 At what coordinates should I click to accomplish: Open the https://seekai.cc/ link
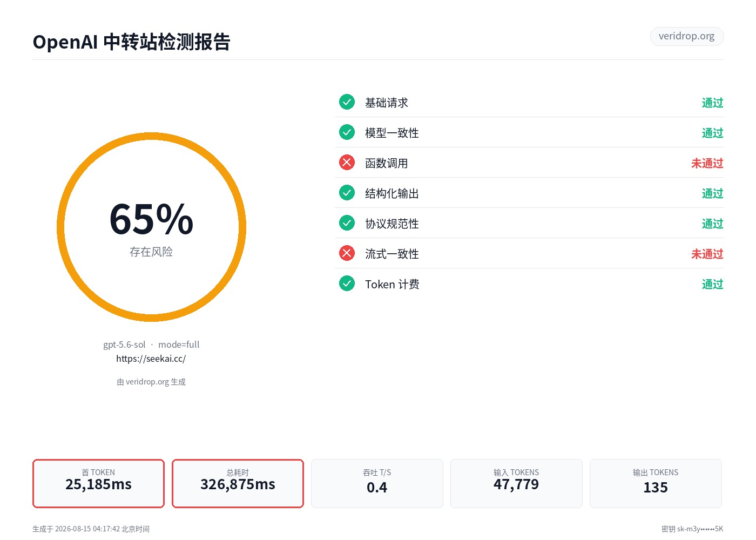pyautogui.click(x=151, y=359)
